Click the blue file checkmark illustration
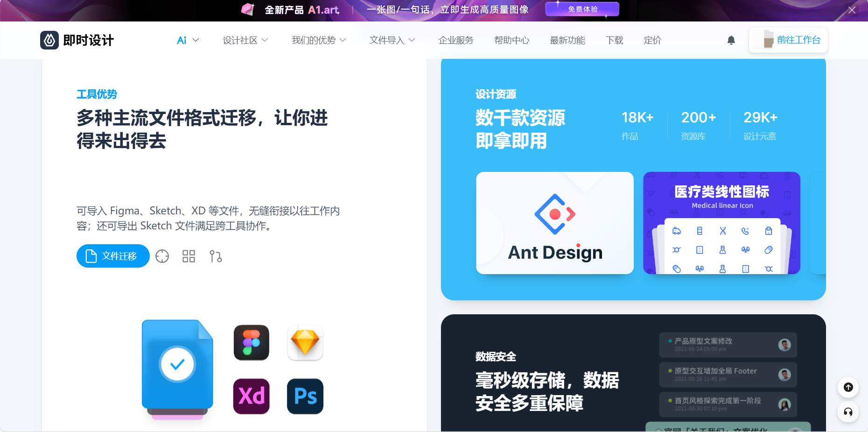 point(177,369)
